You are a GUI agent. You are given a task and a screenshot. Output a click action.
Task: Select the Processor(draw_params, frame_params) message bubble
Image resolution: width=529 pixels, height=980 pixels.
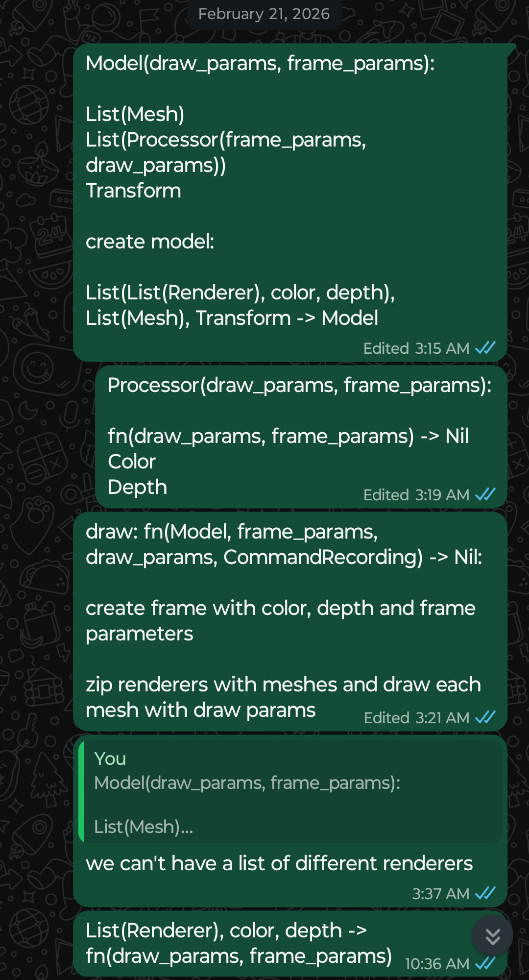(301, 437)
